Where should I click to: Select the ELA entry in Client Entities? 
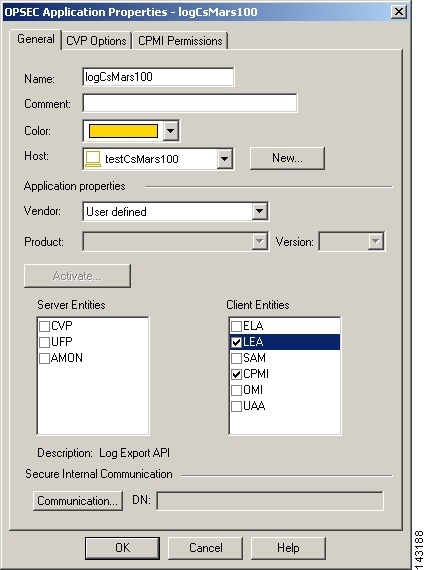[253, 326]
